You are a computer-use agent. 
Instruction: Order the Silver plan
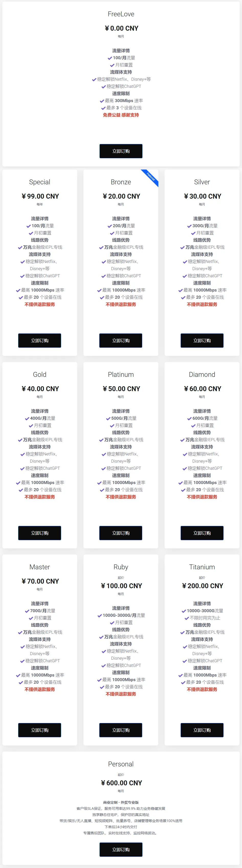pyautogui.click(x=202, y=340)
